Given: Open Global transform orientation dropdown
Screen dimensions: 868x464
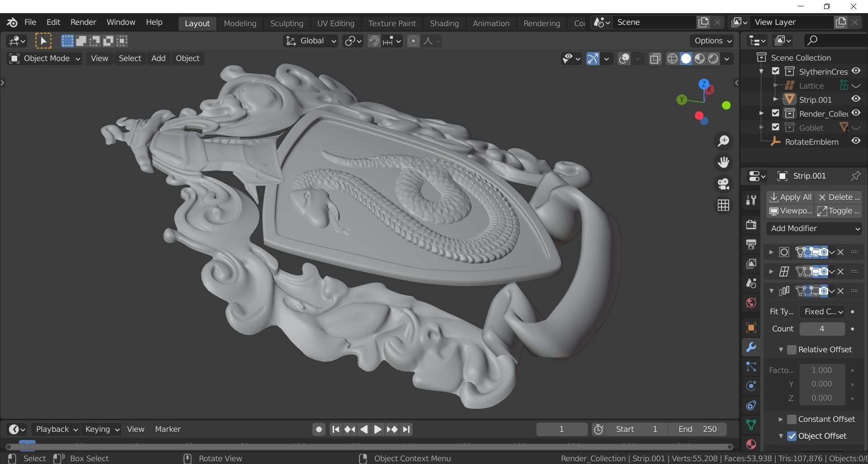Looking at the screenshot, I should tap(311, 41).
